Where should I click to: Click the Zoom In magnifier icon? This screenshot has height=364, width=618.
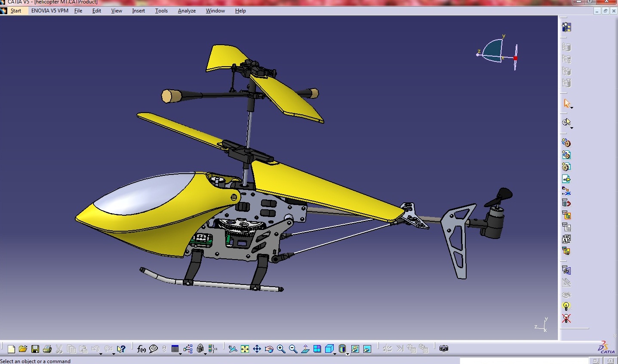point(281,349)
